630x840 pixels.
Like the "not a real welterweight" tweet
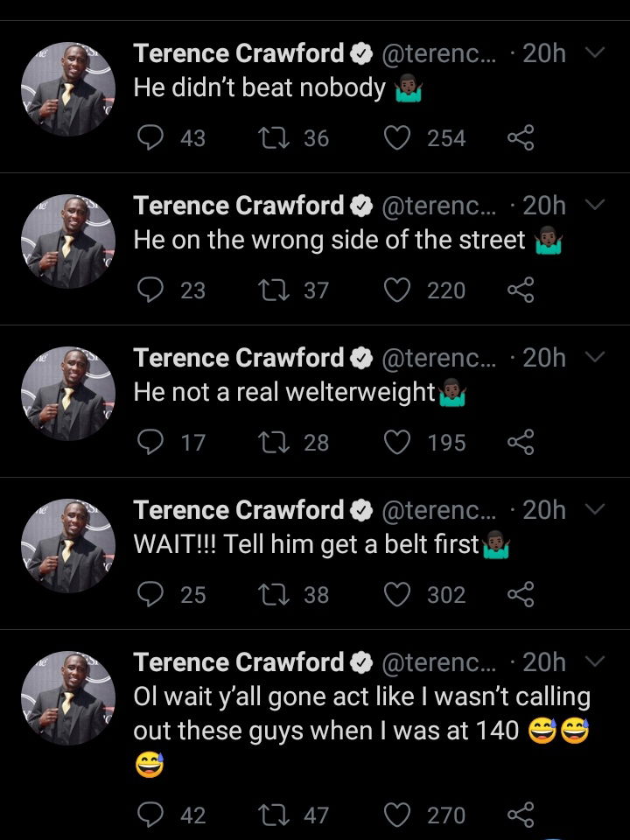coord(398,442)
